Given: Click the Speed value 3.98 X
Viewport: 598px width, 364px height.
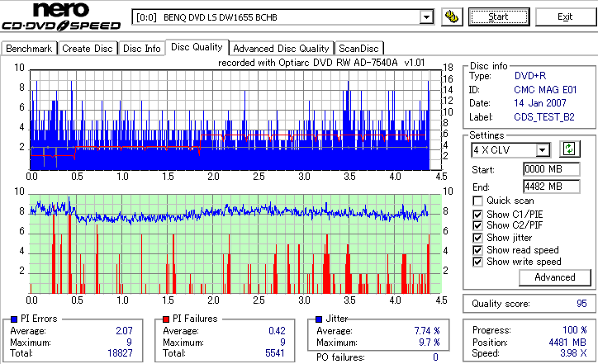Looking at the screenshot, I should tap(573, 353).
